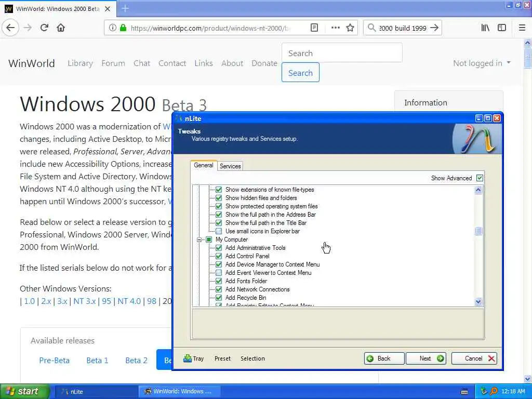Toggle the My Computer group checkbox
The image size is (532, 399).
coord(209,240)
